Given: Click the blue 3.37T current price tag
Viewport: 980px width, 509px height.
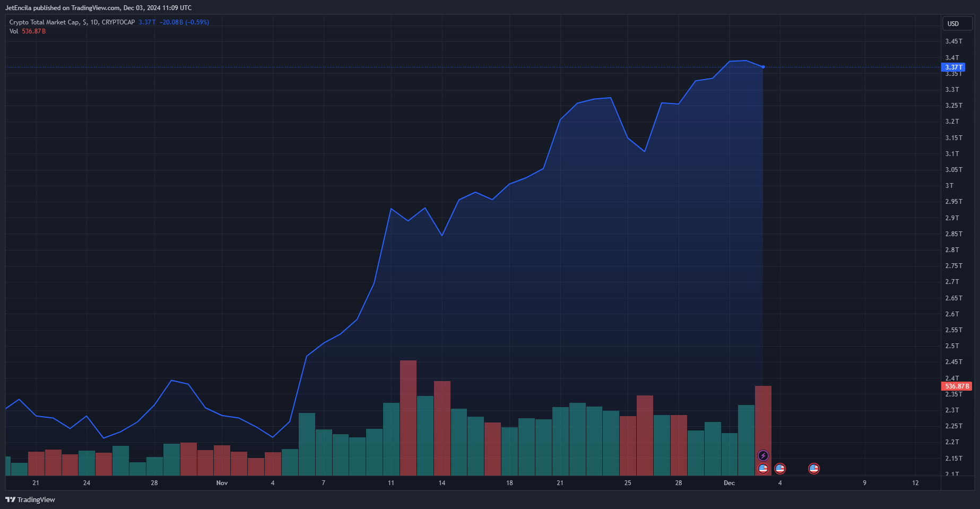Looking at the screenshot, I should (x=953, y=67).
